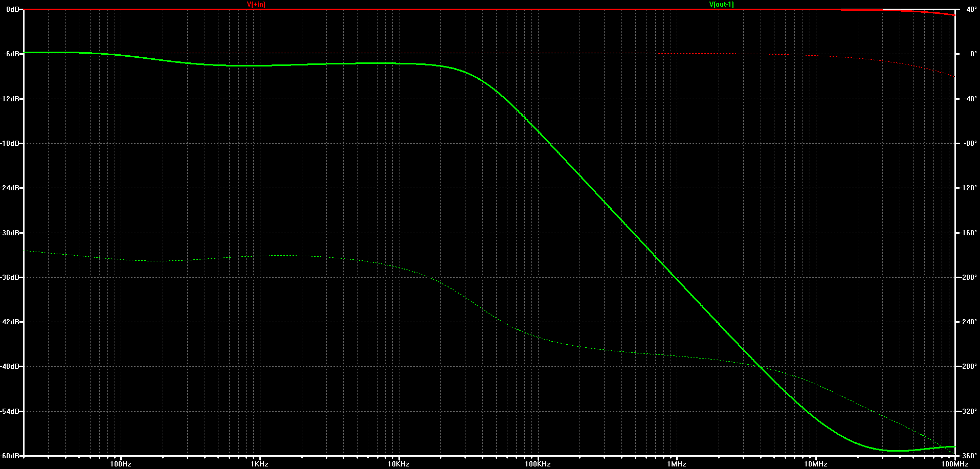Click the -120° phase axis label
This screenshot has height=469, width=980.
click(x=968, y=188)
